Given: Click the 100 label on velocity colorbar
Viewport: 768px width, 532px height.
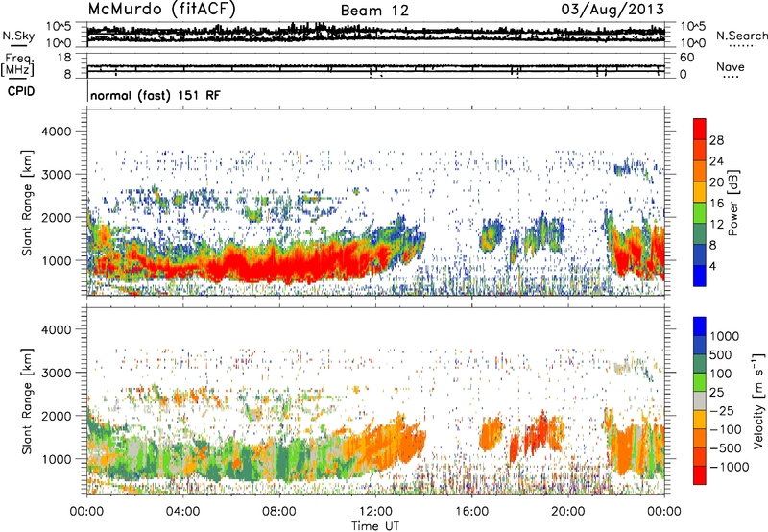Looking at the screenshot, I should [723, 374].
